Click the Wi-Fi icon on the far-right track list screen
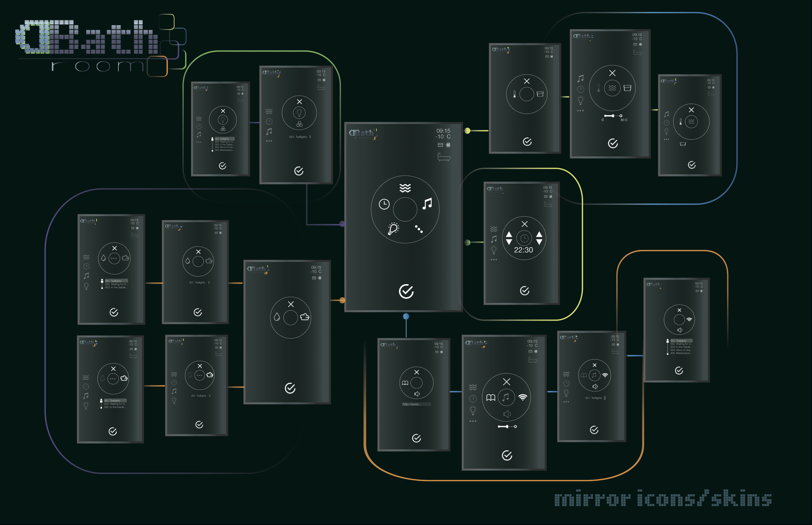The height and width of the screenshot is (525, 812). point(689,320)
